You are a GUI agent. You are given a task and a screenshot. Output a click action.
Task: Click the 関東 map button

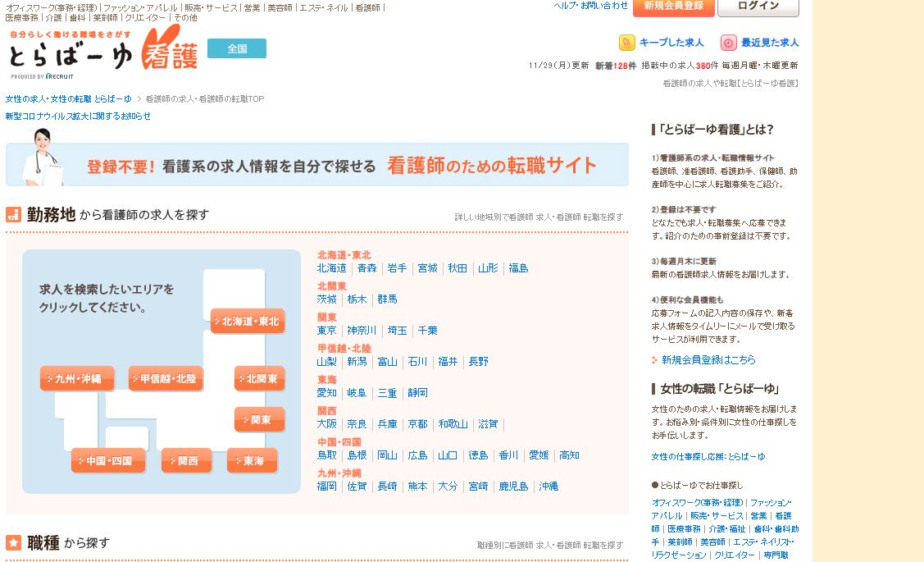click(259, 420)
